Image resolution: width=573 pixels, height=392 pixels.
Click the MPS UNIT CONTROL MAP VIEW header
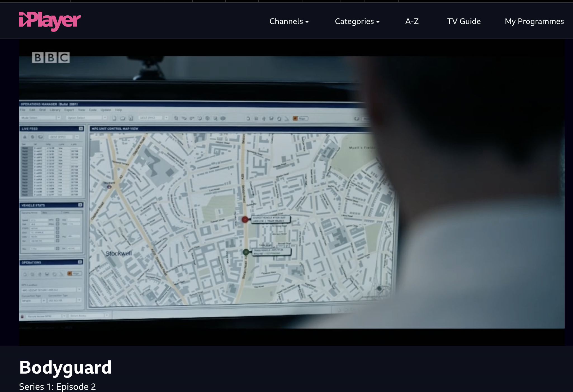[115, 129]
